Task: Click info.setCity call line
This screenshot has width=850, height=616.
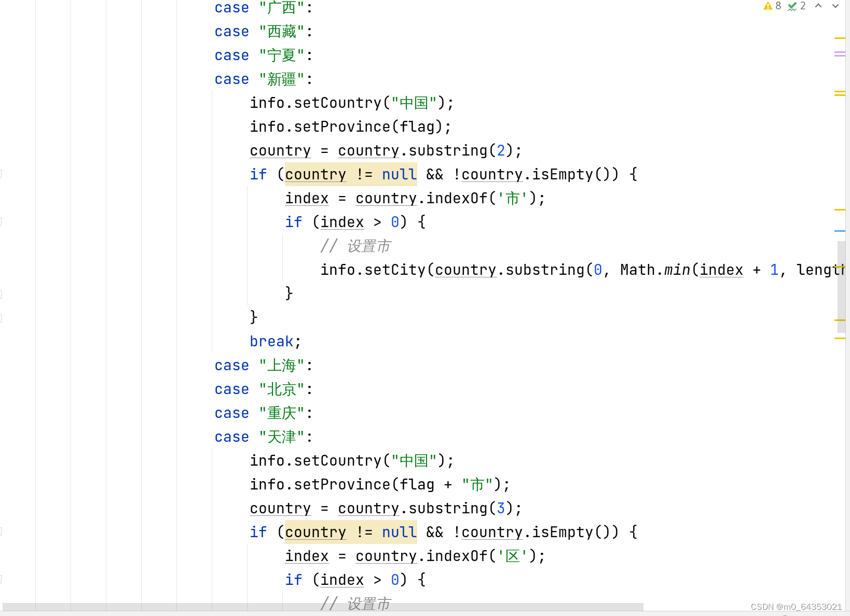Action: [x=582, y=270]
